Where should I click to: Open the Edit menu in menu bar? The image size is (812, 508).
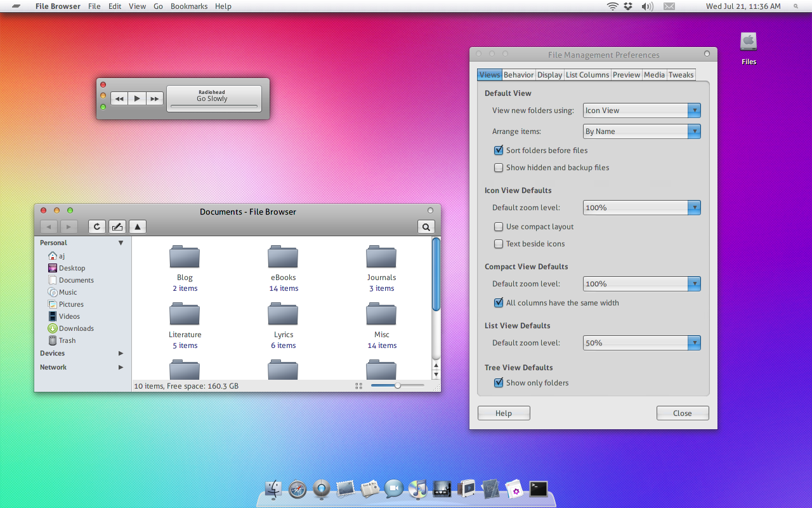[115, 6]
